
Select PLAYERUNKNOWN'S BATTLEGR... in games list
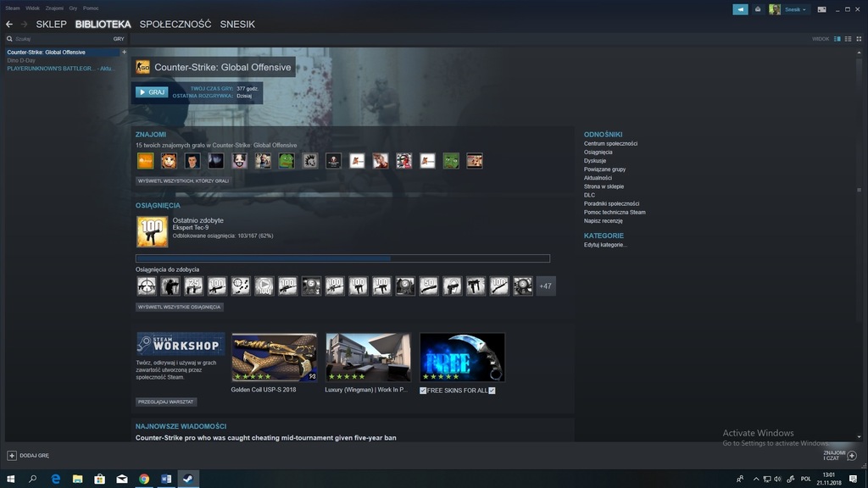[x=61, y=69]
